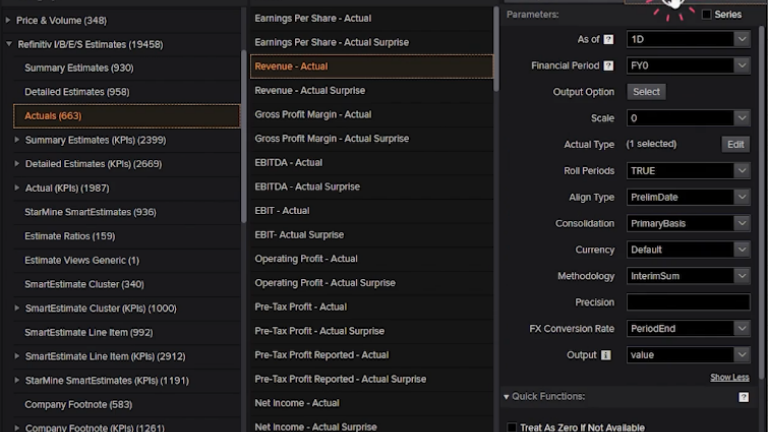Select the Detailed Estimates (958) category
The image size is (768, 432).
78,92
